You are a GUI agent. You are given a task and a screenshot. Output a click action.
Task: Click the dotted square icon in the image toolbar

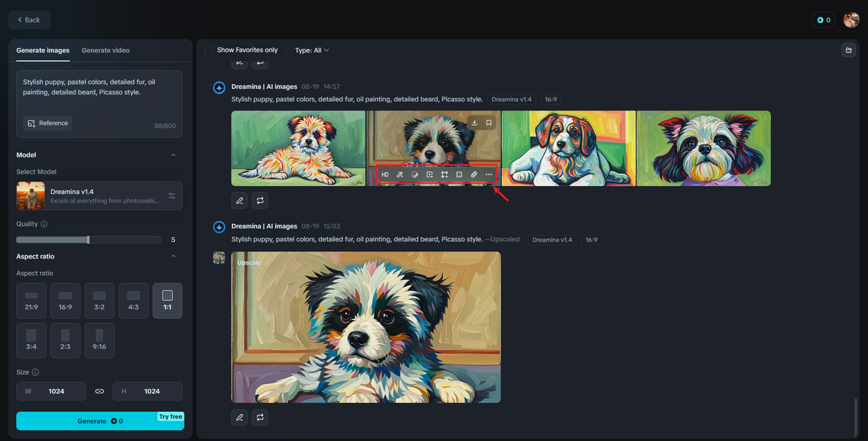pyautogui.click(x=459, y=174)
